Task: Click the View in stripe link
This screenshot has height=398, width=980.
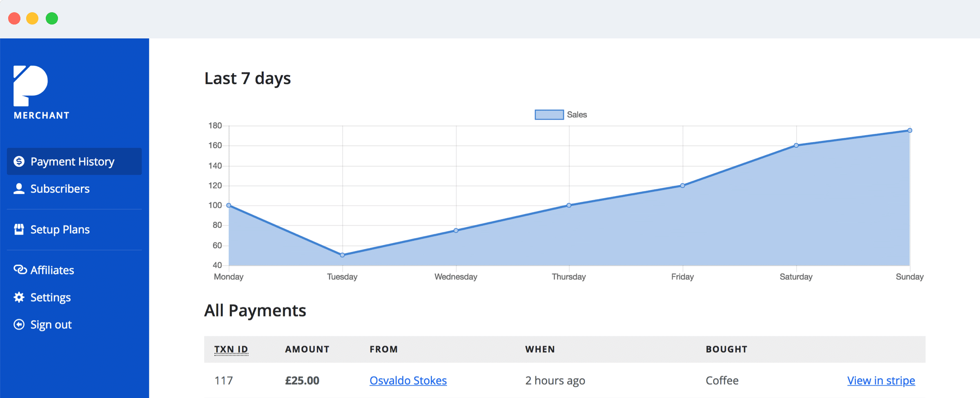Action: [881, 380]
